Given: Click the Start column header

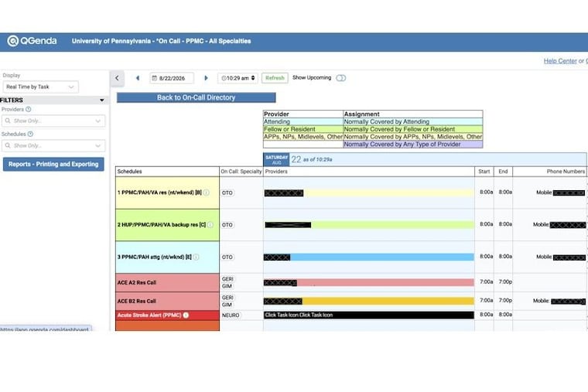Looking at the screenshot, I should coord(484,172).
